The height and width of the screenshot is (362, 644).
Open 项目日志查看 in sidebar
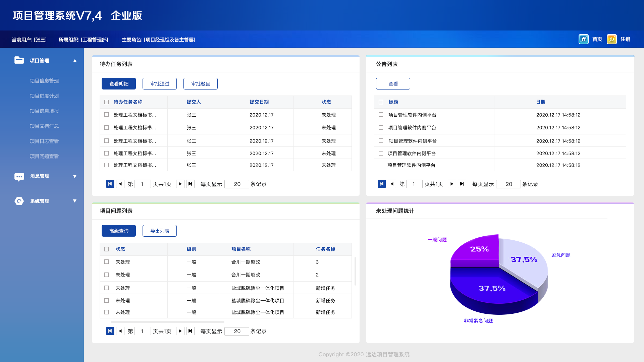tap(44, 141)
